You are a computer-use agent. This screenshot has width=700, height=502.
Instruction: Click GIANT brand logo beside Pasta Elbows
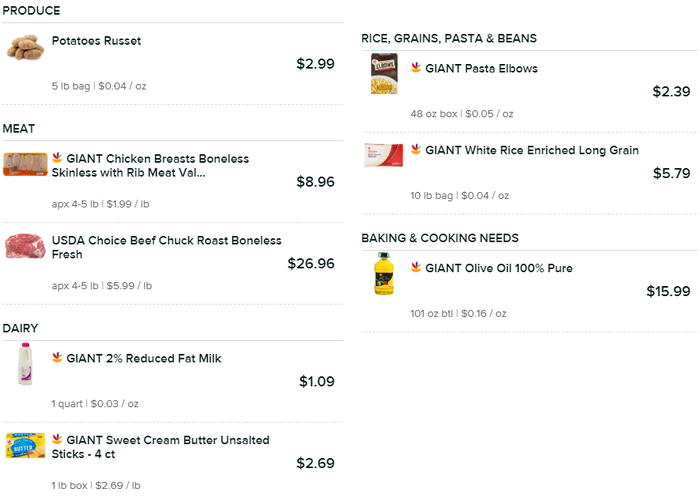415,68
